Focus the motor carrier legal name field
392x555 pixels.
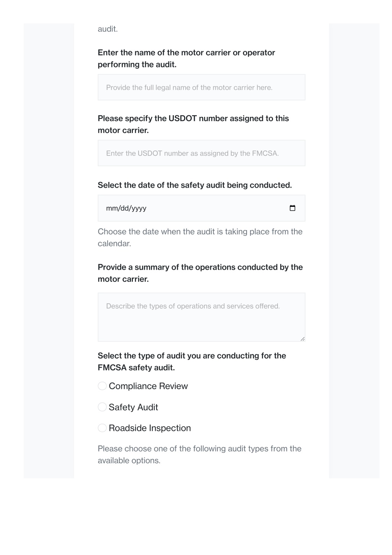point(201,87)
